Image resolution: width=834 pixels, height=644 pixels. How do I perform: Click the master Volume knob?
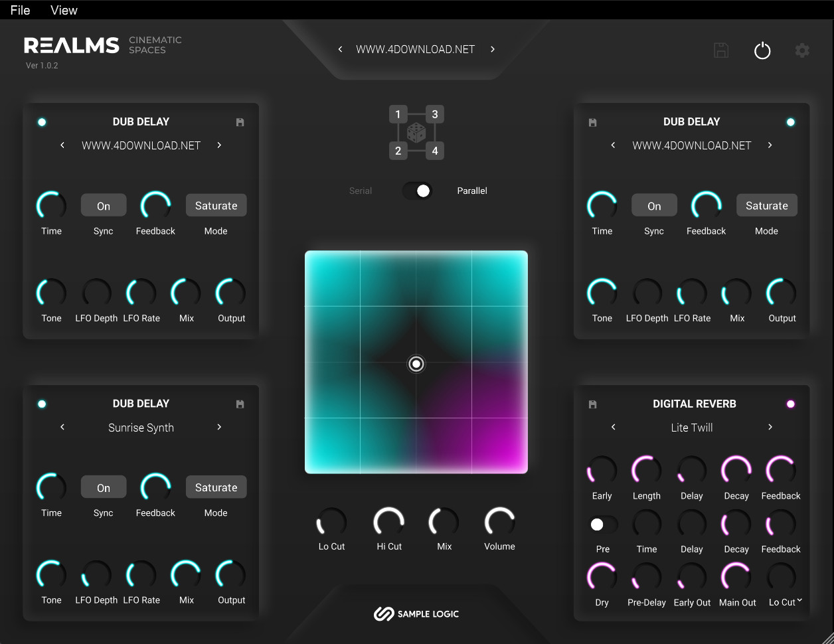(499, 522)
